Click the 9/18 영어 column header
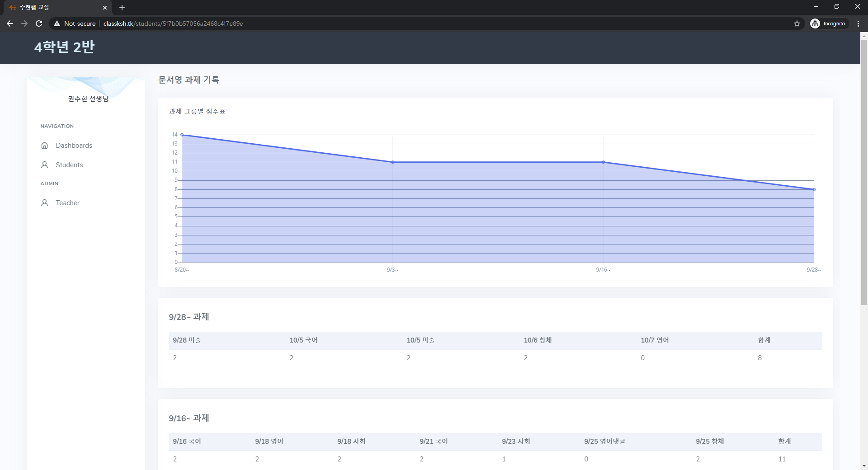 click(269, 442)
